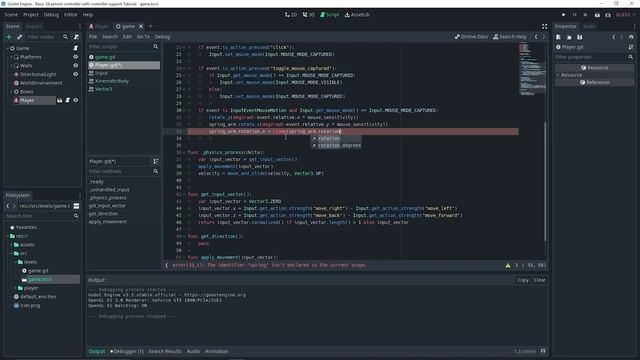Click the Filter properties field
The image size is (640, 360).
(594, 57)
